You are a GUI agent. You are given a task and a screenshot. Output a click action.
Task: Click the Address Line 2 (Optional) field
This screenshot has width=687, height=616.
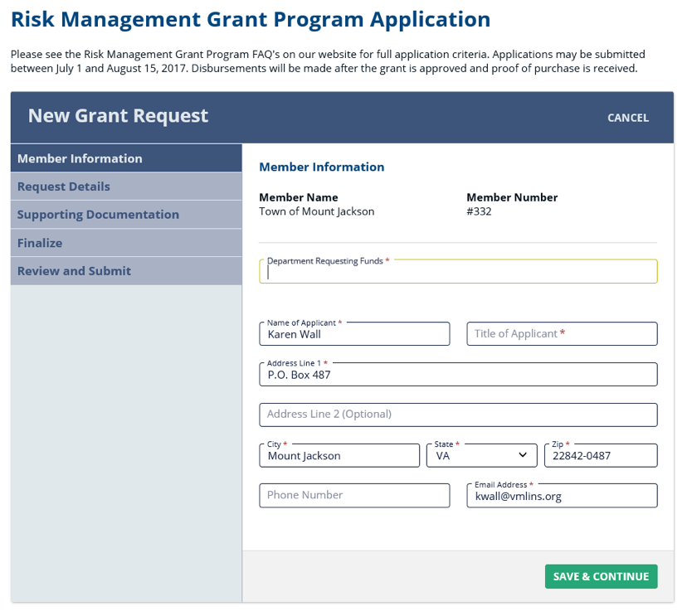(458, 415)
